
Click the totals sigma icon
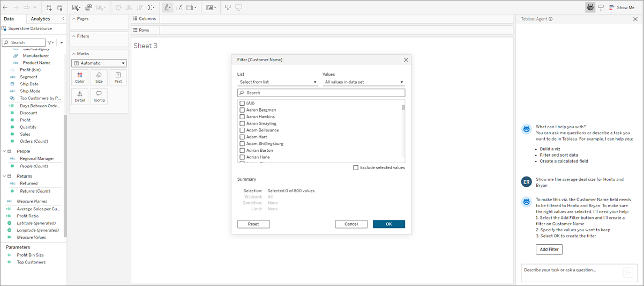click(x=152, y=8)
